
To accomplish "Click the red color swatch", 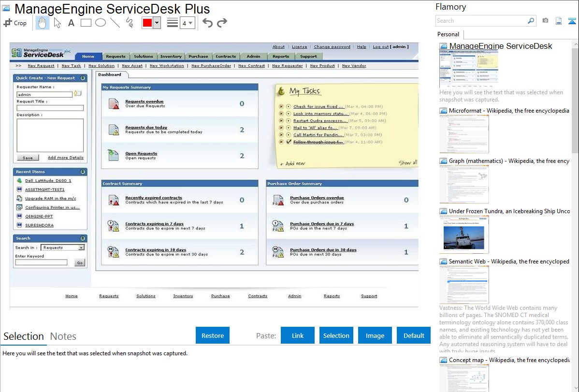I will [x=147, y=23].
